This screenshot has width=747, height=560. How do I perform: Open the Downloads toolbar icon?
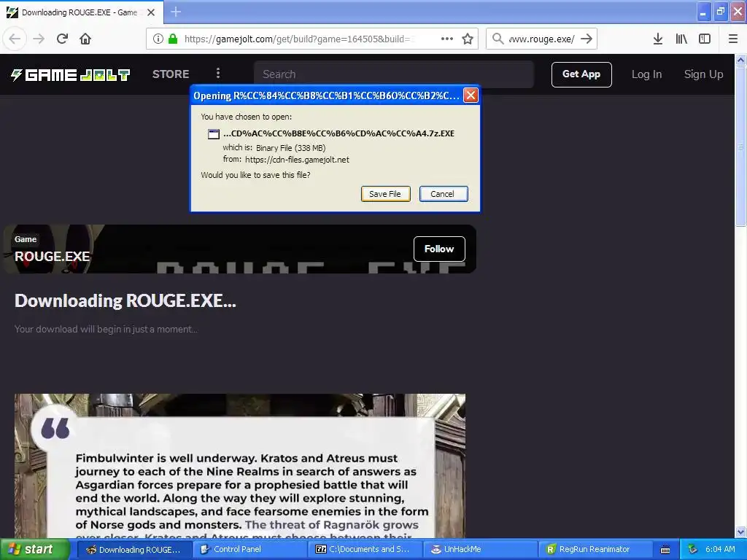658,39
